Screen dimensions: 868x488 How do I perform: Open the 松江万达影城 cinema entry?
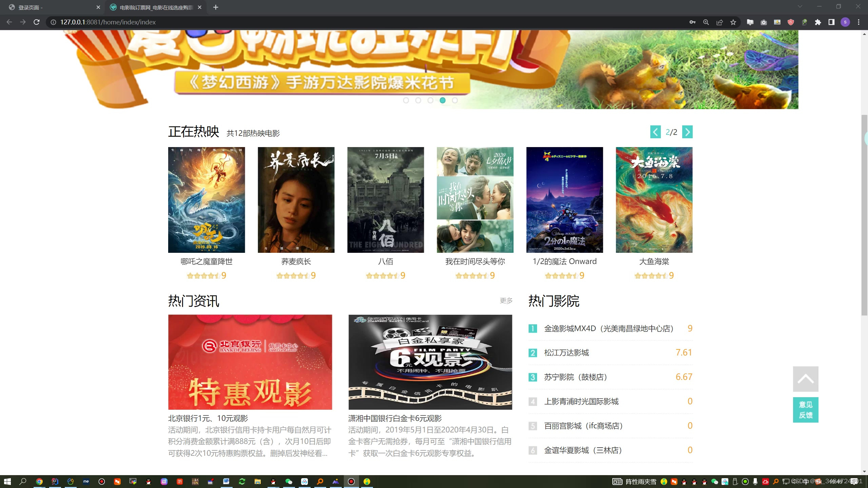[567, 352]
